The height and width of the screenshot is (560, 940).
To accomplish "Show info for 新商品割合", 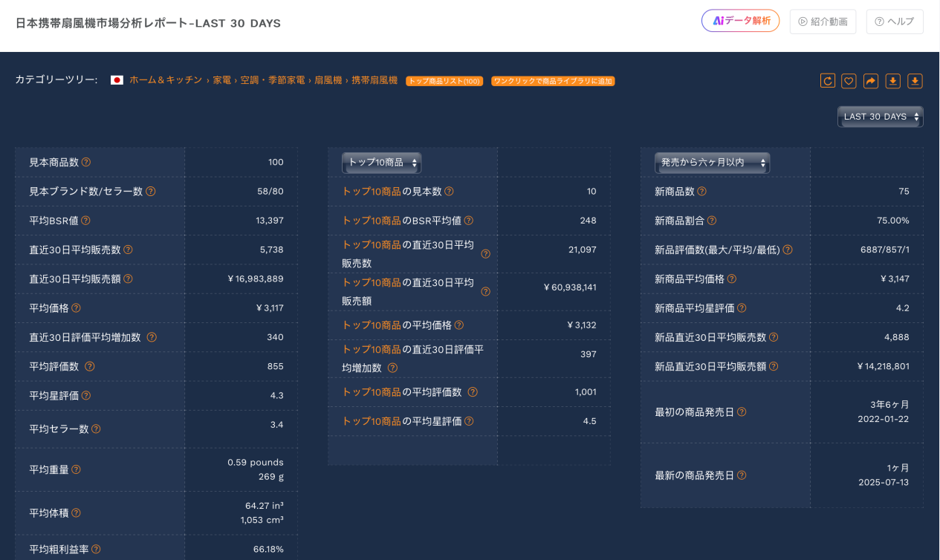I will click(x=712, y=221).
